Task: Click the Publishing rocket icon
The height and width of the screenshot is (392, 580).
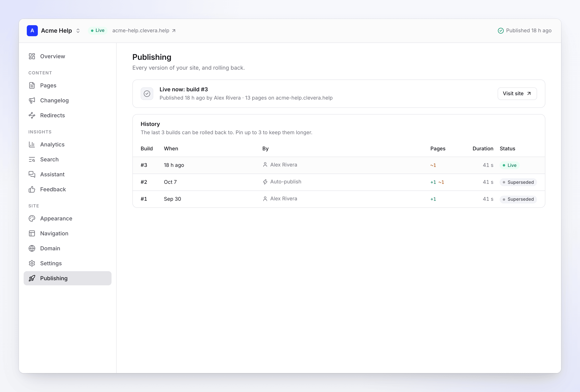Action: coord(32,278)
